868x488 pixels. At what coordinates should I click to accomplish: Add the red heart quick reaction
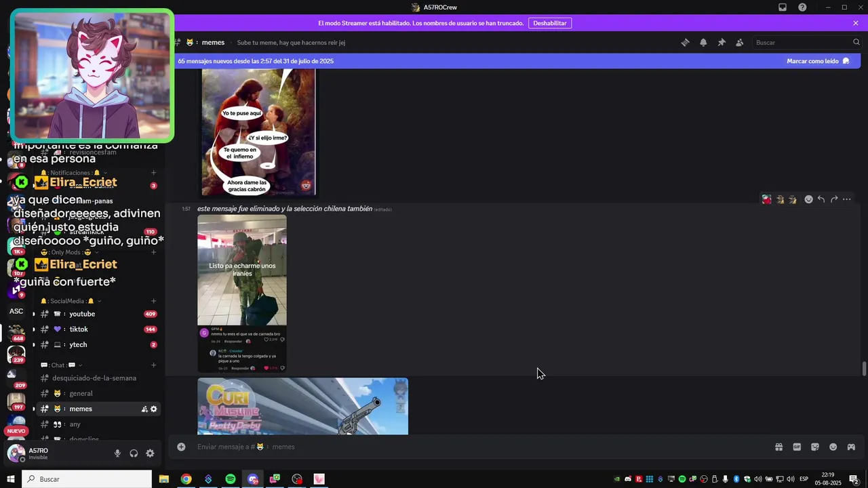[766, 199]
